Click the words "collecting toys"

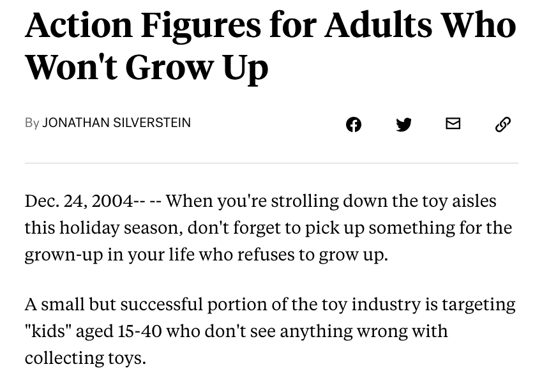click(x=86, y=358)
